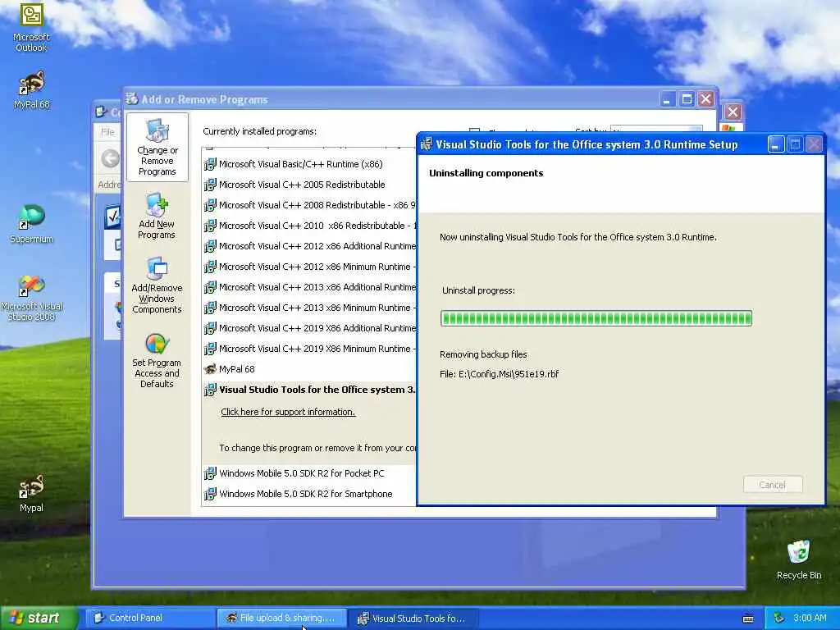Click the Add or Remove Programs title icon
840x630 pixels.
tap(132, 99)
